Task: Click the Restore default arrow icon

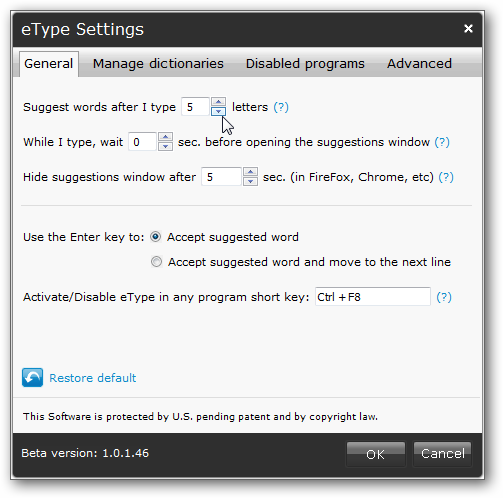Action: click(x=32, y=377)
